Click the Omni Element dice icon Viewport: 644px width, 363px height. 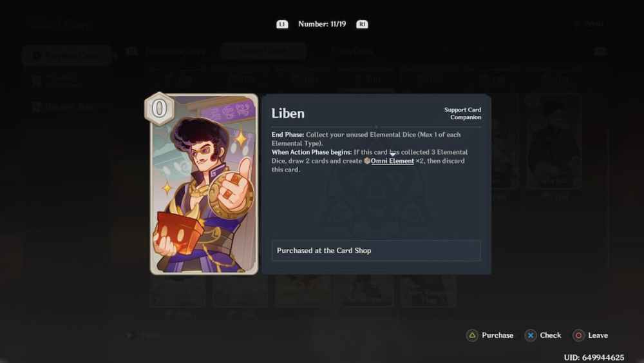pyautogui.click(x=367, y=161)
